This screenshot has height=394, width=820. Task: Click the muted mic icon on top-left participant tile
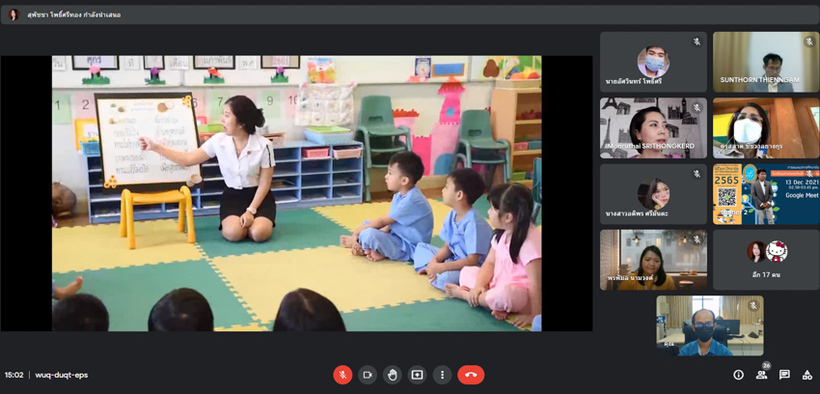(697, 41)
